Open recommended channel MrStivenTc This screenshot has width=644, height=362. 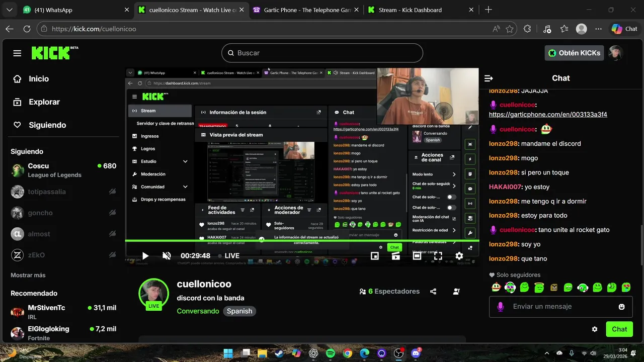63,312
